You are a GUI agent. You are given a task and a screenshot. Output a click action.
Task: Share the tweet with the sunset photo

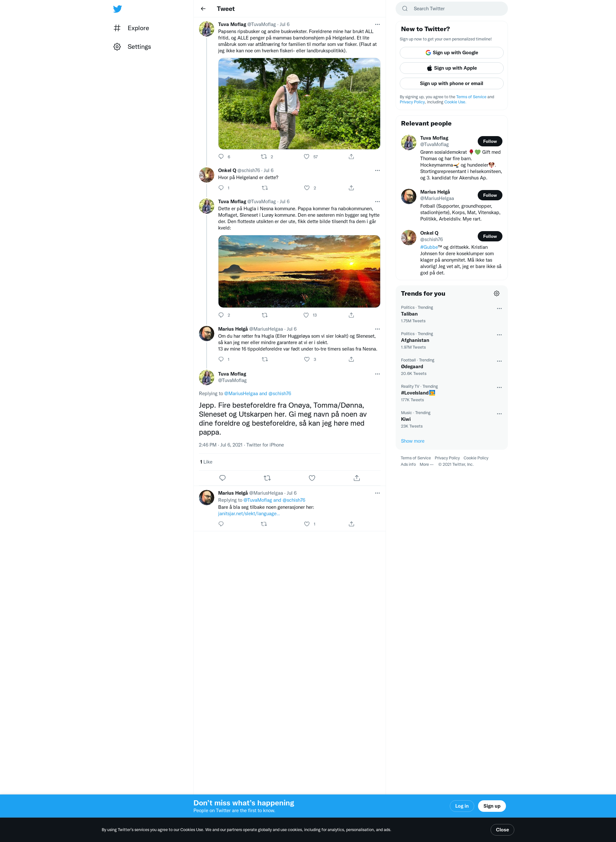coord(351,315)
